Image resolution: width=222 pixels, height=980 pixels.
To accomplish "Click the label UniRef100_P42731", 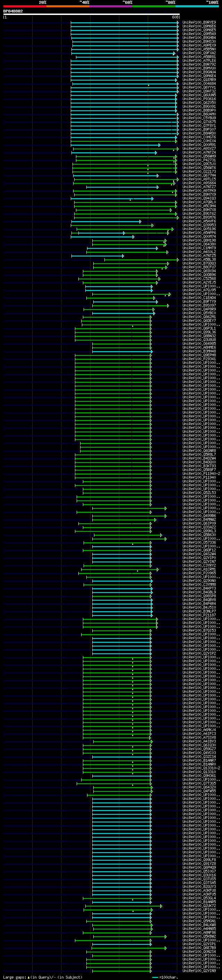I will pyautogui.click(x=199, y=160).
